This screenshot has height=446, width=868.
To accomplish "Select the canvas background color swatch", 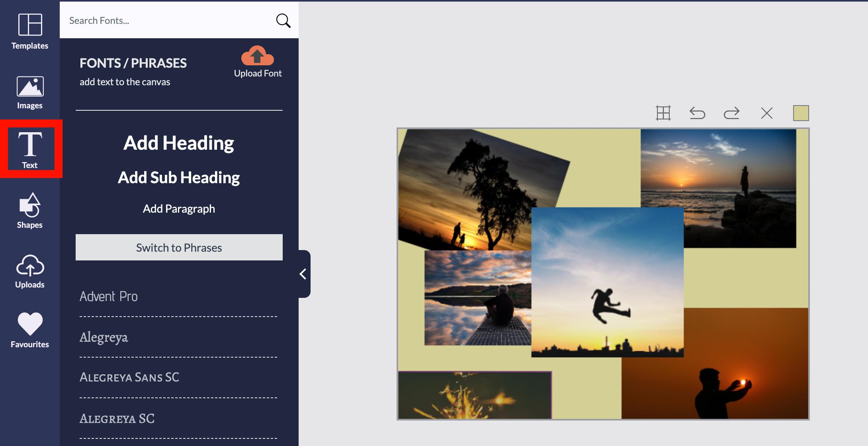I will (x=800, y=112).
